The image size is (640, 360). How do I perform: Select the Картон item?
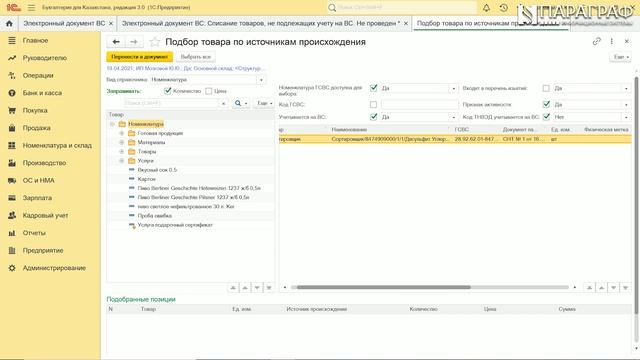click(x=147, y=179)
